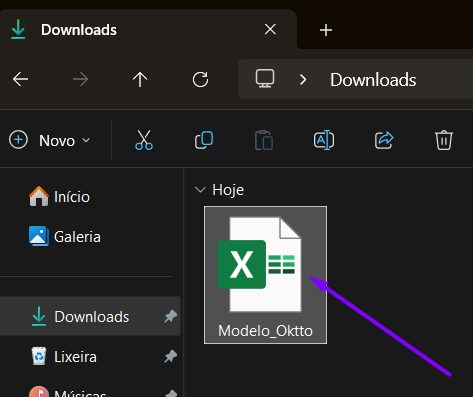The height and width of the screenshot is (397, 473).
Task: Click Downloads in the address bar
Action: coord(373,80)
